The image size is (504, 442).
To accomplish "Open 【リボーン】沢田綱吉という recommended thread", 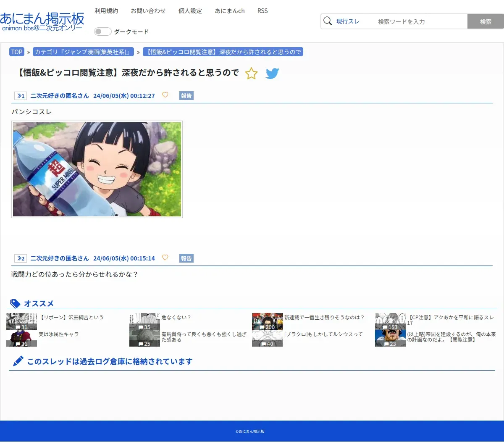I will point(71,318).
